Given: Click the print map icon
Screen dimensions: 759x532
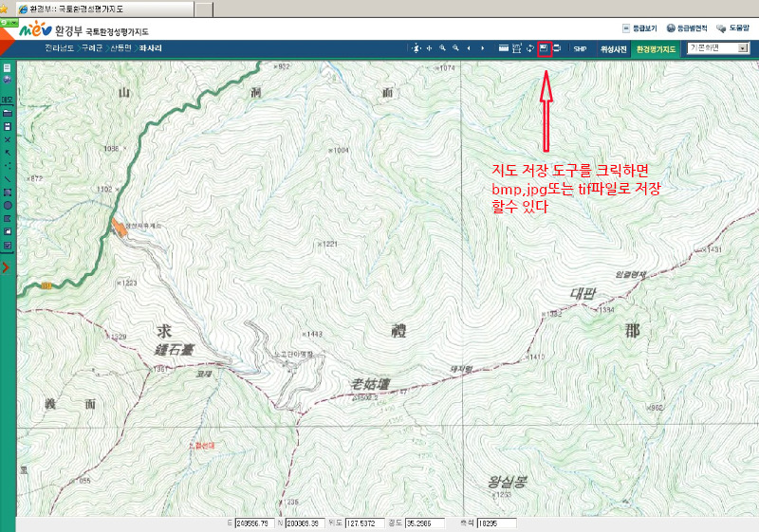Looking at the screenshot, I should [557, 48].
